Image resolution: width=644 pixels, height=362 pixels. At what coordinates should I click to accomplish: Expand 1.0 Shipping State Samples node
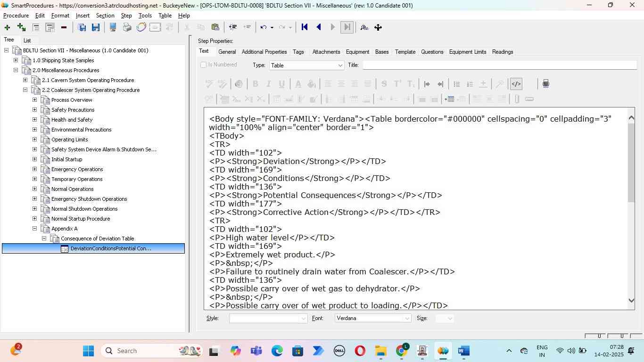(x=16, y=60)
